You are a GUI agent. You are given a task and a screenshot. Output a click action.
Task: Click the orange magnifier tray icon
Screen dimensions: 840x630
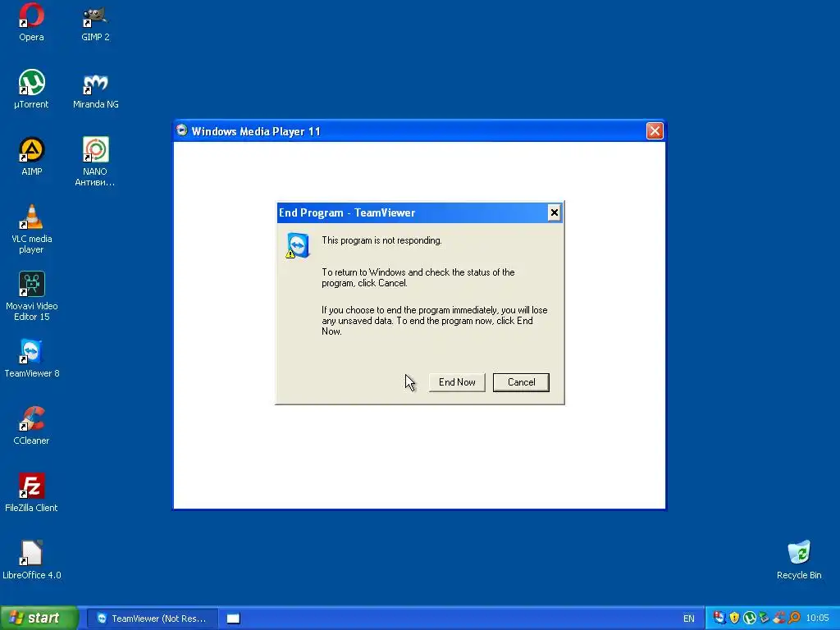794,618
